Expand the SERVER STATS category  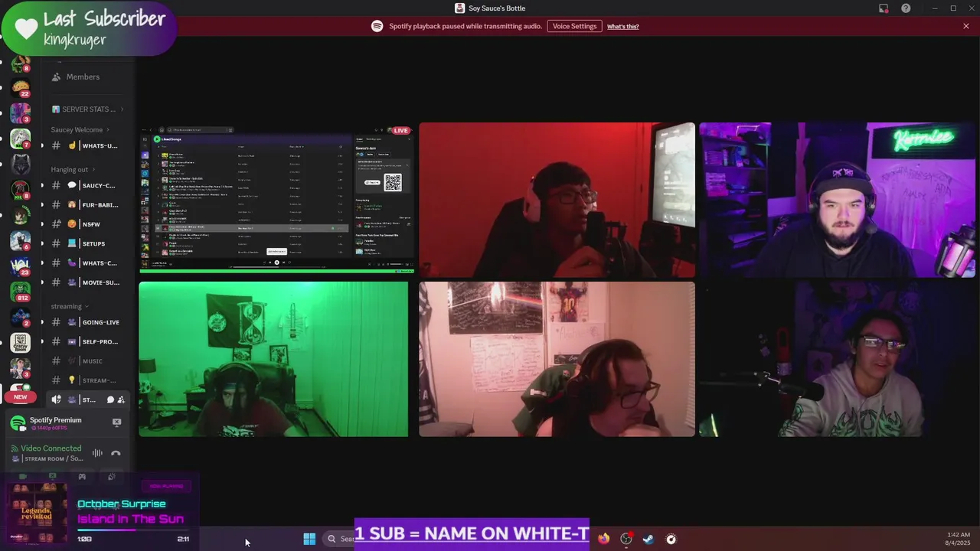88,109
